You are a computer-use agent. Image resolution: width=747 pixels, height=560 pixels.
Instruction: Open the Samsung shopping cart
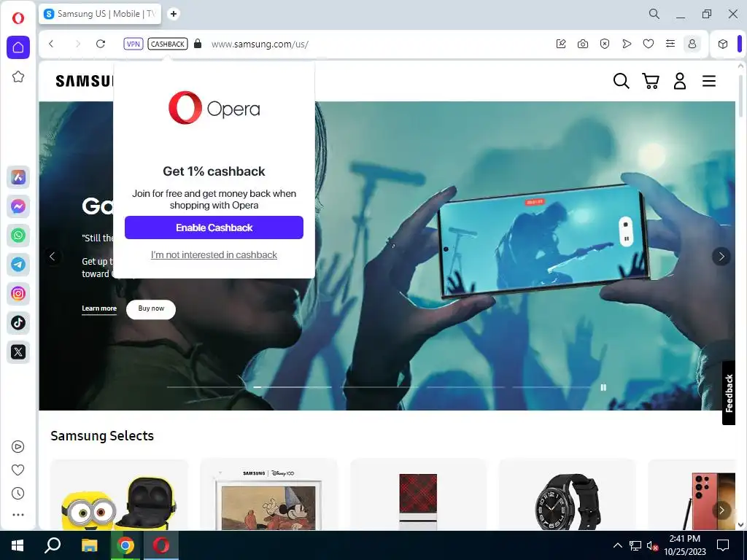651,81
